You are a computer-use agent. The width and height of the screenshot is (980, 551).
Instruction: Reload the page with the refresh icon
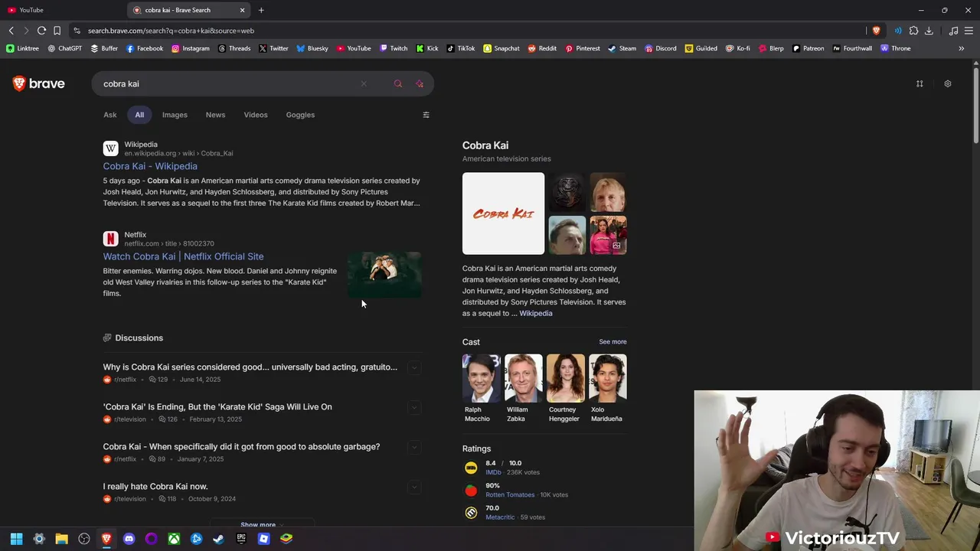pyautogui.click(x=41, y=31)
